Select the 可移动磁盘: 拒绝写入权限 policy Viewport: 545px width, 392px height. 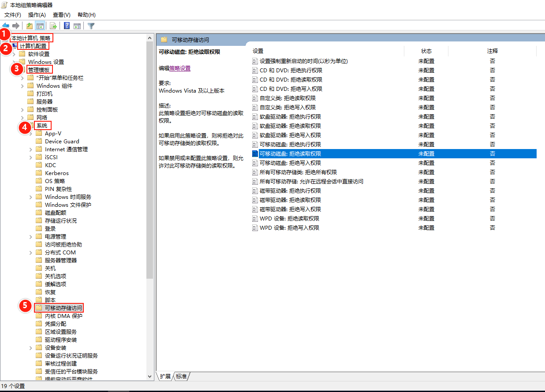pos(290,163)
